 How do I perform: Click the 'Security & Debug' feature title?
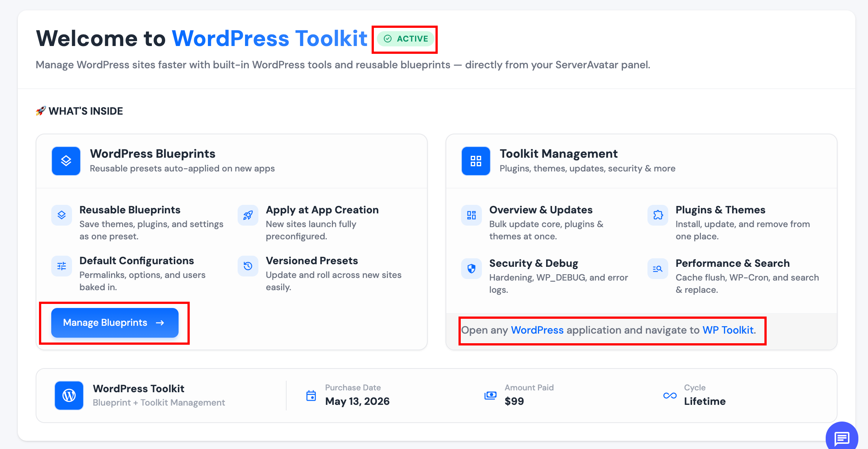click(533, 263)
